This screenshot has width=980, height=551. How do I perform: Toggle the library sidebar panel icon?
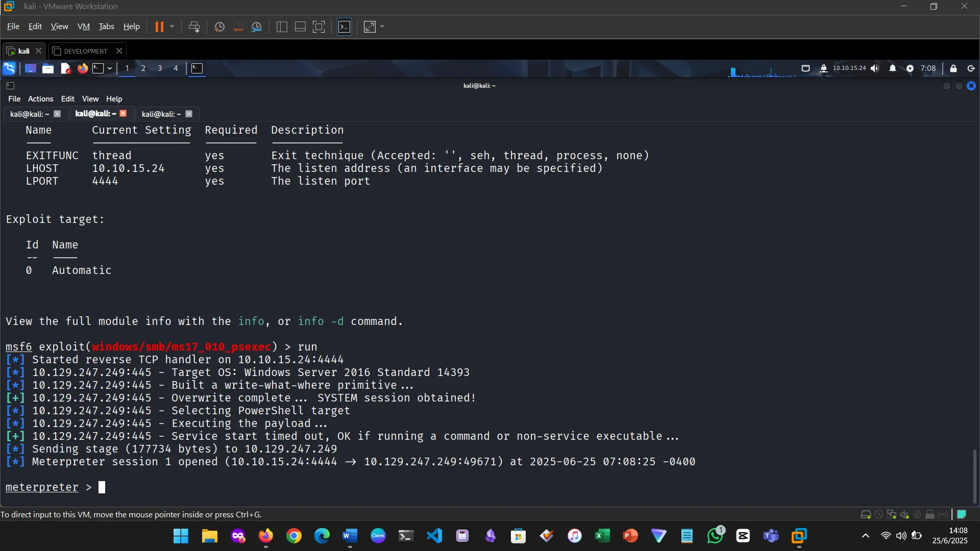pos(282,27)
